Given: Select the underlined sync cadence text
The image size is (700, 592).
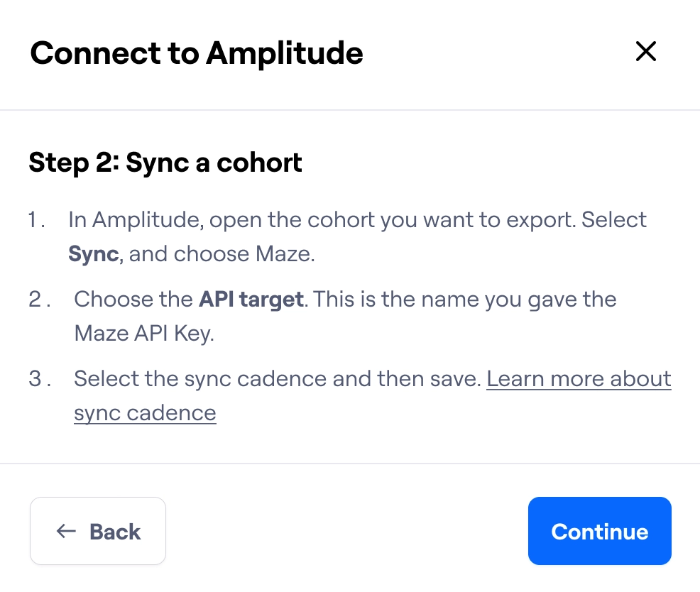Looking at the screenshot, I should [x=145, y=412].
